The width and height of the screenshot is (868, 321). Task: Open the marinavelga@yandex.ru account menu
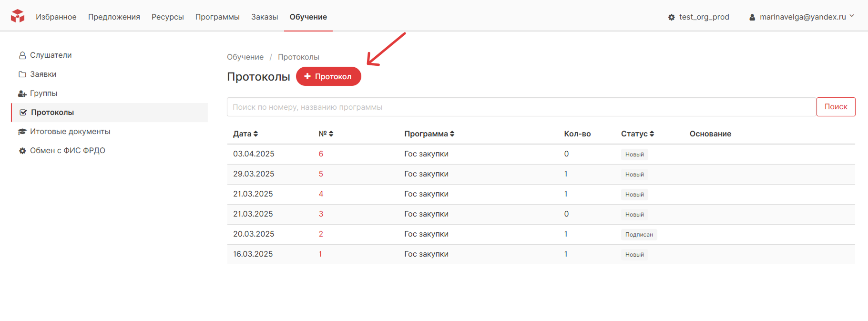tap(803, 17)
